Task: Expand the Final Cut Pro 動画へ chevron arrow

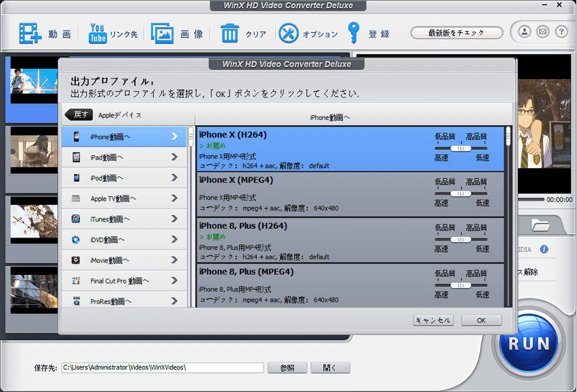Action: pos(175,281)
